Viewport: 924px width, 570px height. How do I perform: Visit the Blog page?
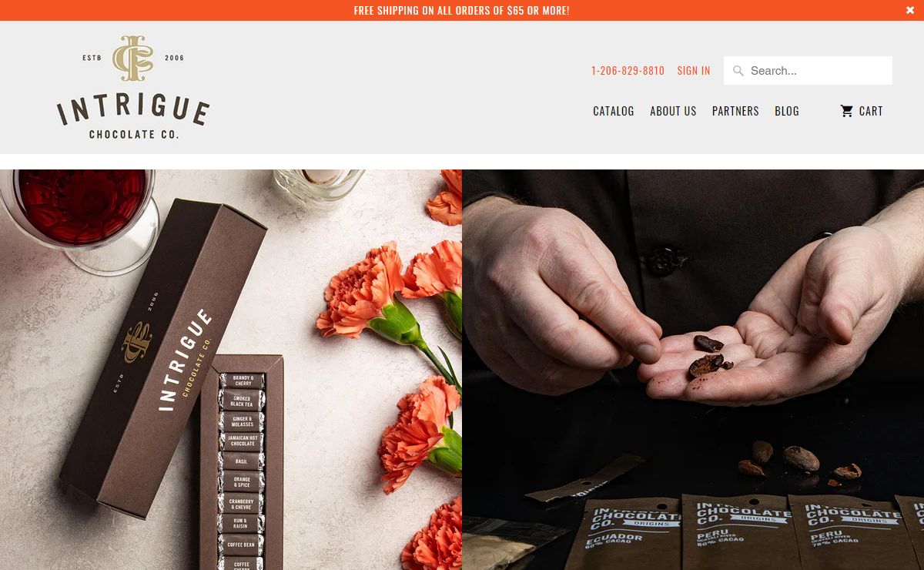(787, 111)
